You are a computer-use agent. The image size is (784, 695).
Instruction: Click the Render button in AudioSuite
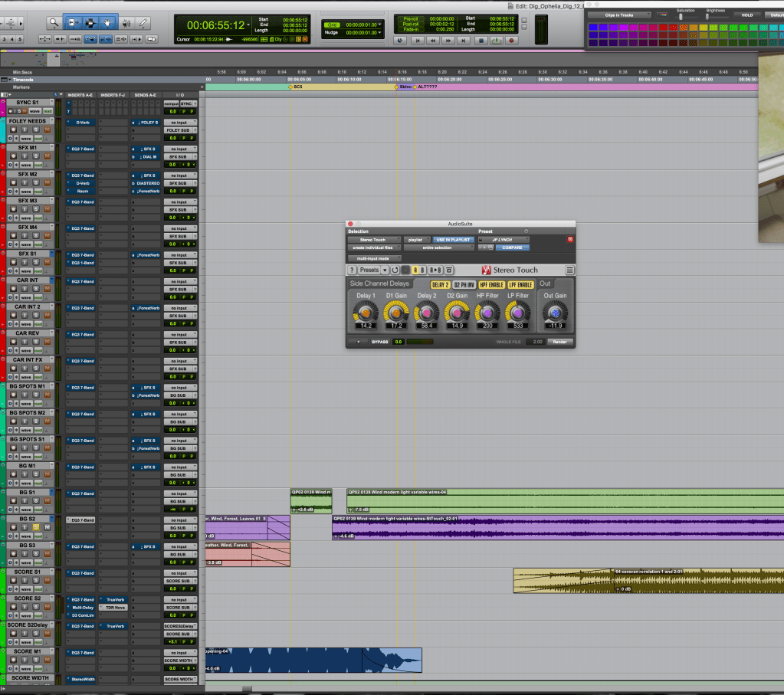pyautogui.click(x=560, y=342)
